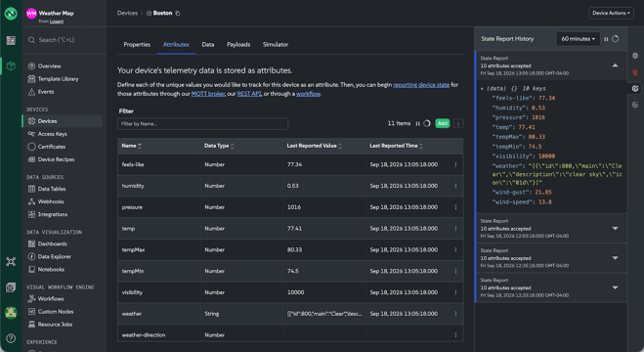Open Webhooks page
This screenshot has width=644, height=352.
coord(51,201)
